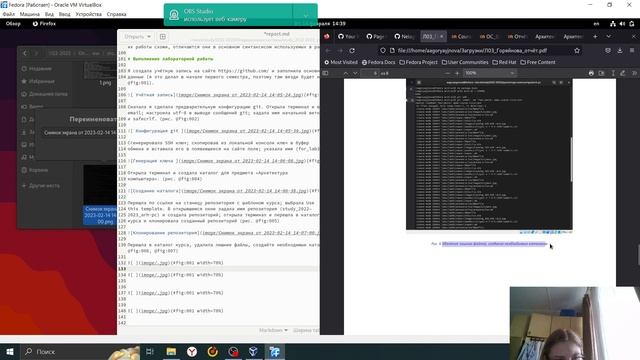
Task: Click the PDF page number field
Action: [370, 73]
